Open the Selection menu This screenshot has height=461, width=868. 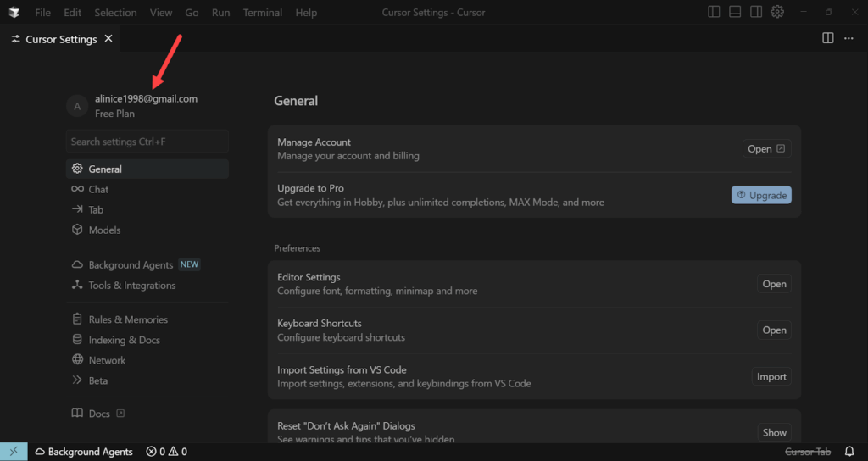(x=115, y=12)
